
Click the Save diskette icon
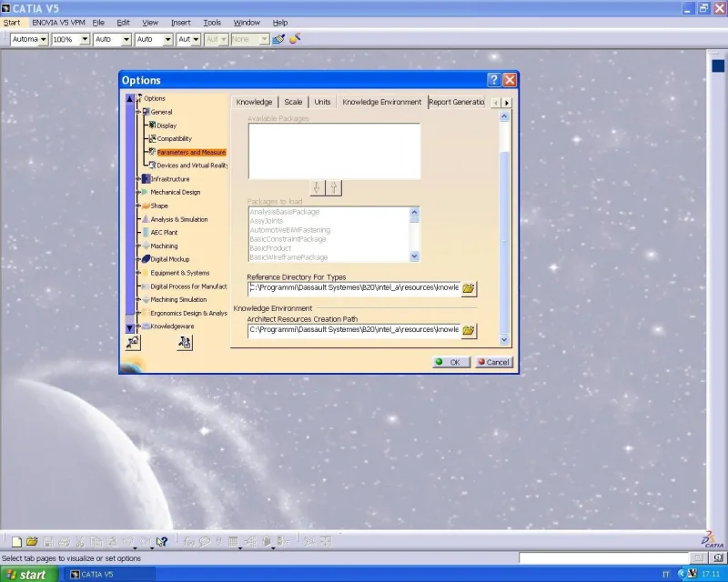48,542
